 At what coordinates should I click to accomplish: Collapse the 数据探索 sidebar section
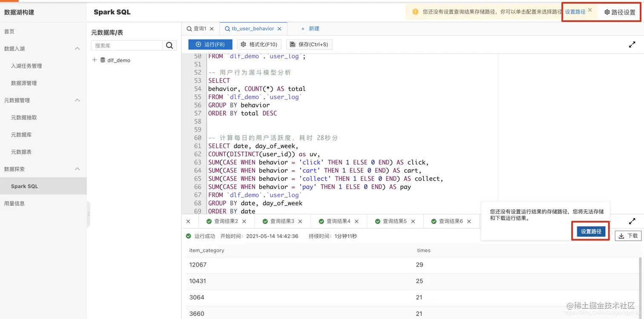pyautogui.click(x=78, y=169)
